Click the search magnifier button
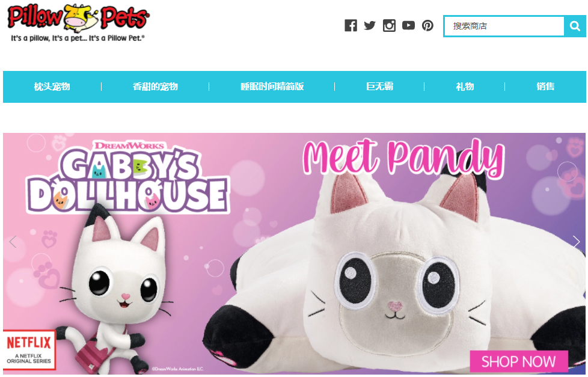Image resolution: width=588 pixels, height=377 pixels. [x=575, y=26]
